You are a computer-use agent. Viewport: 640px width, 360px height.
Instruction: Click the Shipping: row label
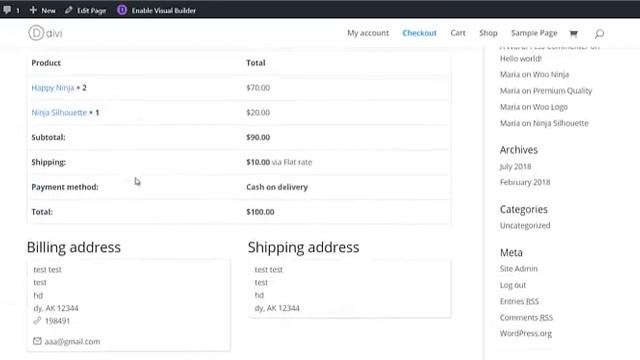click(x=49, y=162)
